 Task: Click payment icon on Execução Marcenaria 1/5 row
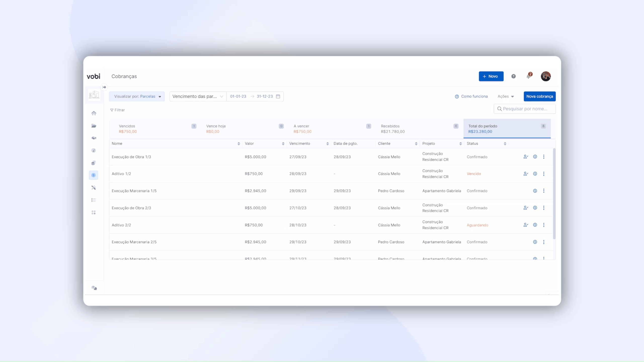click(535, 191)
